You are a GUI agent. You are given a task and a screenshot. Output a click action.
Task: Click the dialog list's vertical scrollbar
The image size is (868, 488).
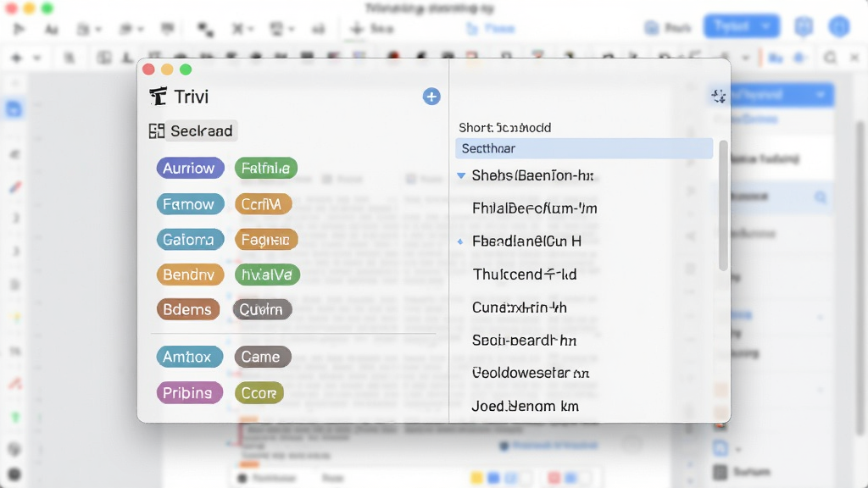pyautogui.click(x=722, y=206)
